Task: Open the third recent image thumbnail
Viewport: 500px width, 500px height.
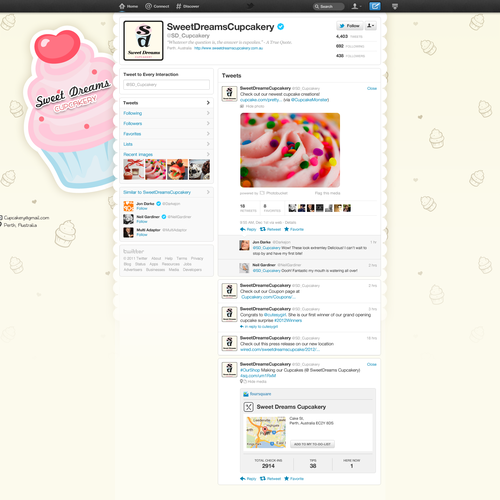Action: coord(177,169)
